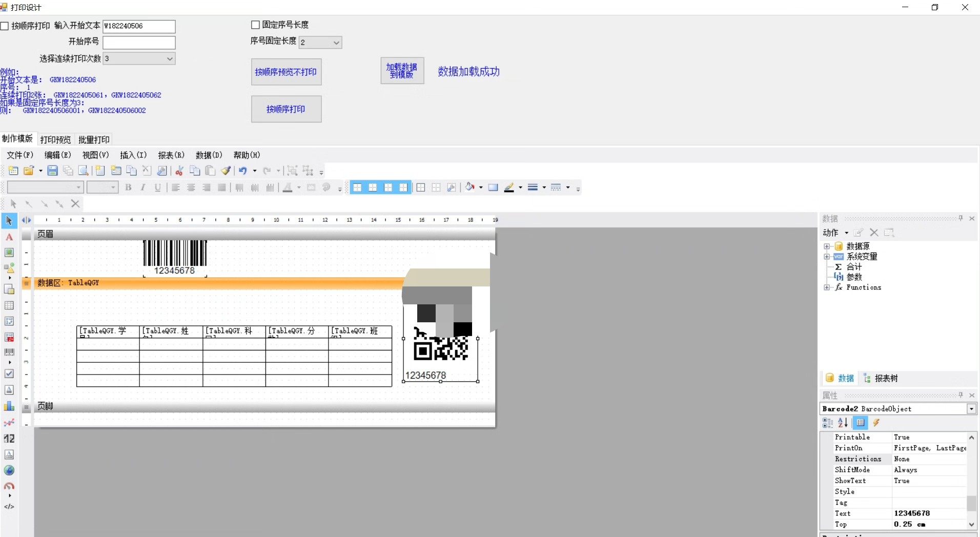Select the Barcode object tool in the sidebar
This screenshot has width=980, height=537.
[x=9, y=353]
